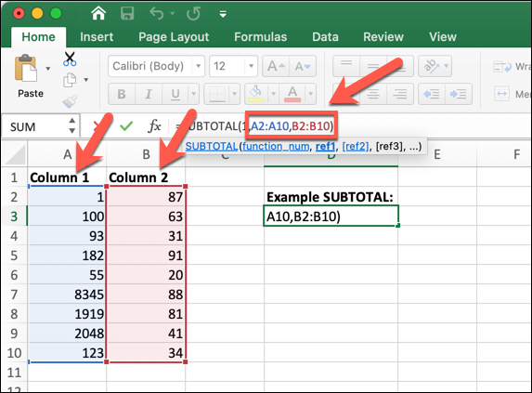Click cell containing 8345

click(67, 295)
